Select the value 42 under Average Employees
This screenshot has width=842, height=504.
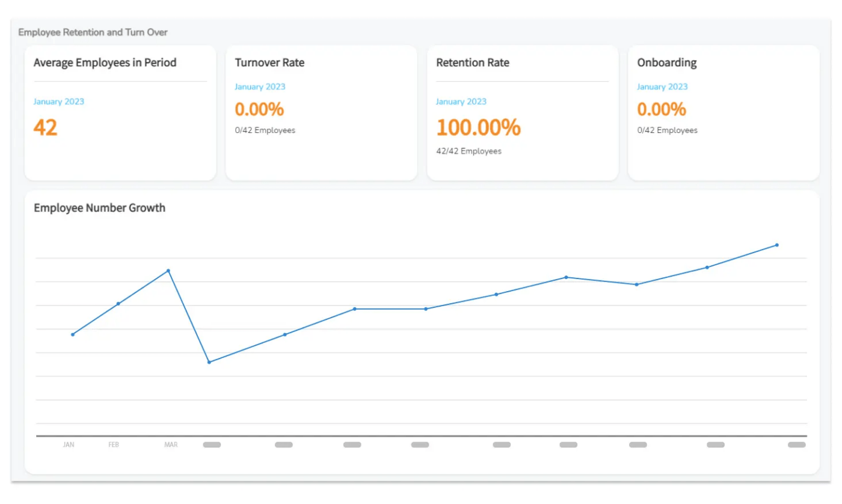click(x=46, y=128)
